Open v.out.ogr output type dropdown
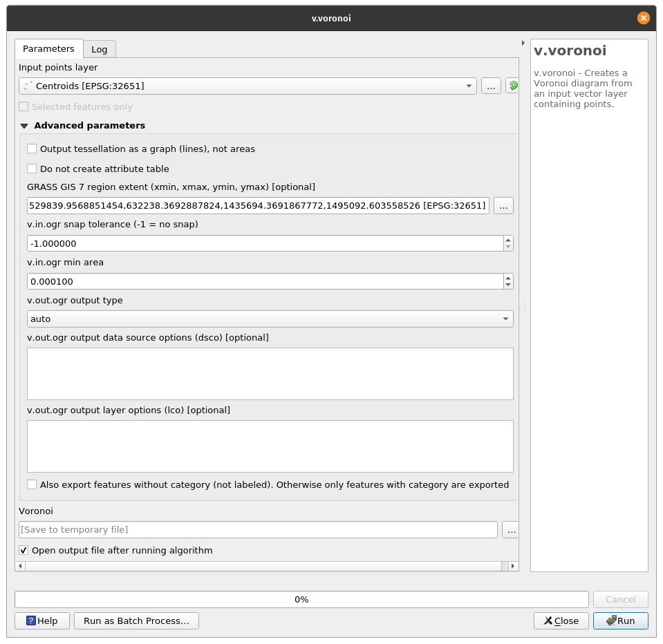The image size is (663, 644). click(270, 319)
